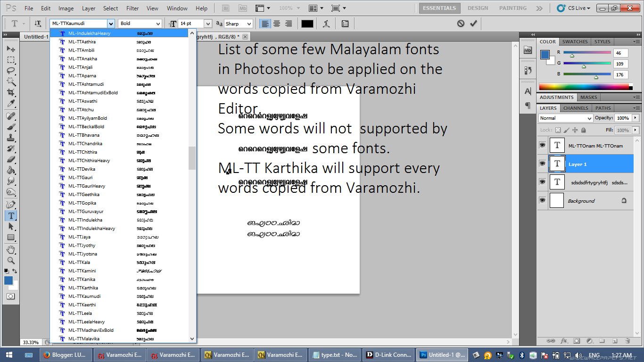Screen dimensions: 644x362
Task: Select the Rectangular Marquee tool
Action: 11,60
